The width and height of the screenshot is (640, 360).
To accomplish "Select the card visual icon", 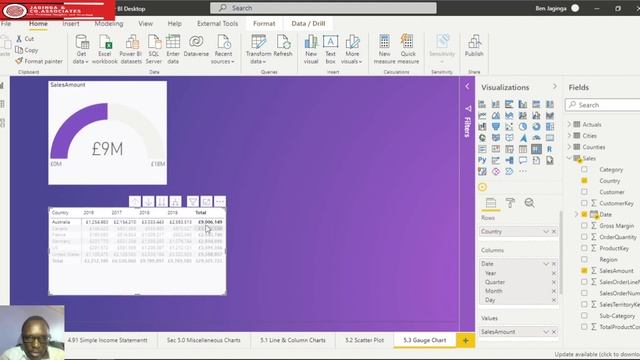I will tap(550, 138).
